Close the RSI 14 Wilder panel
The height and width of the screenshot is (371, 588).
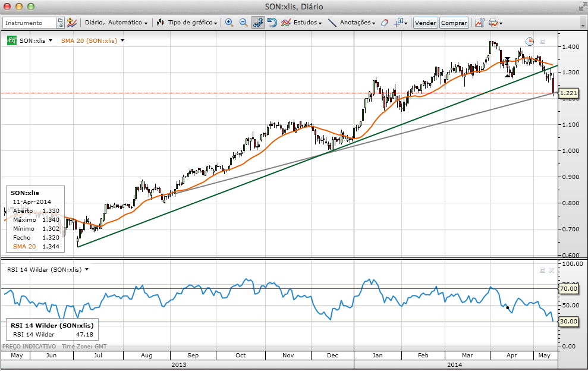(551, 270)
